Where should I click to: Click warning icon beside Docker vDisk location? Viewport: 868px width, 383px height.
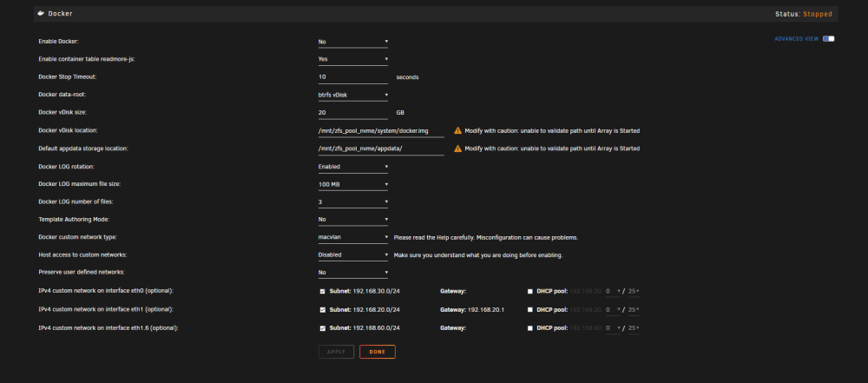tap(457, 131)
